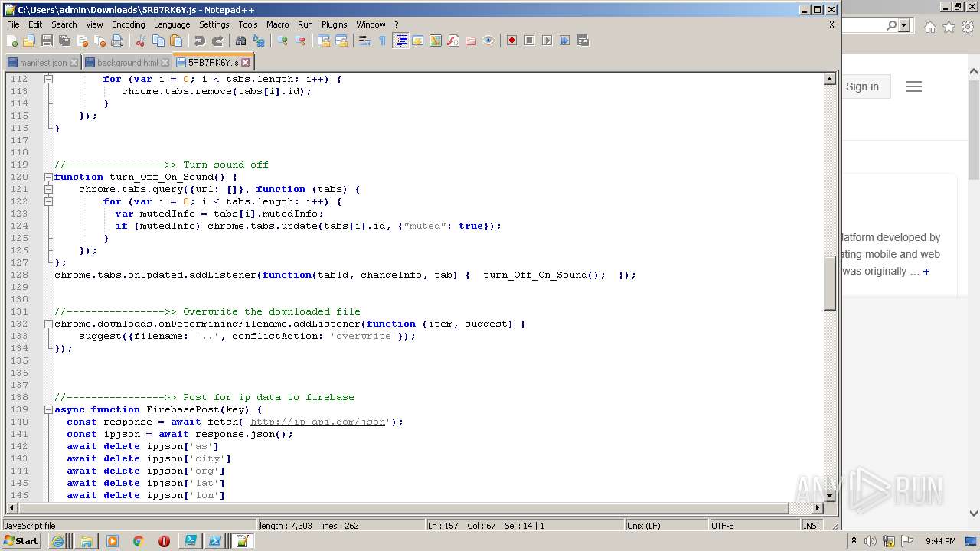This screenshot has width=980, height=551.
Task: Click the Save All toolbar icon
Action: pyautogui.click(x=64, y=41)
